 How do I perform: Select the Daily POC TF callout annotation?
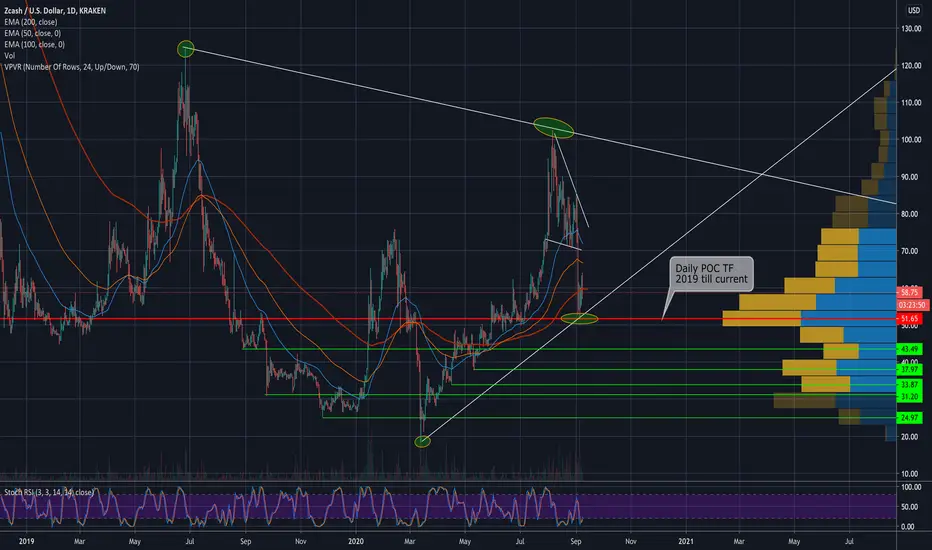click(711, 274)
